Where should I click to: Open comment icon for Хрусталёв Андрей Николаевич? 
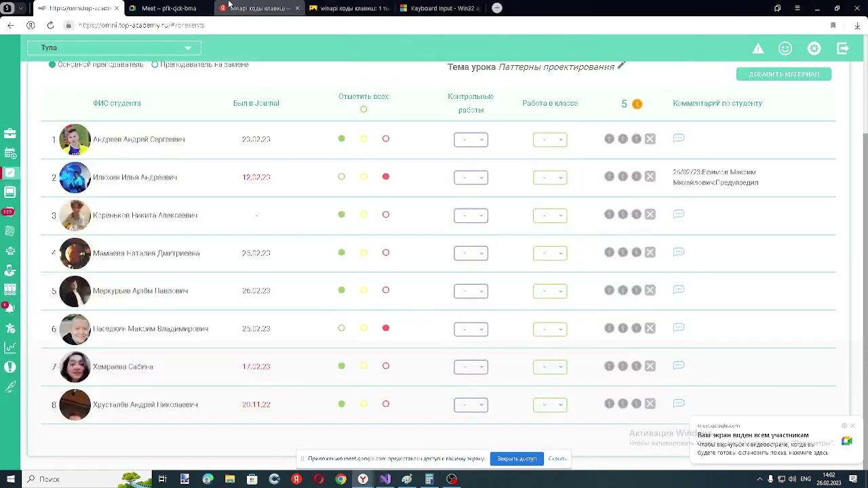[x=678, y=403]
